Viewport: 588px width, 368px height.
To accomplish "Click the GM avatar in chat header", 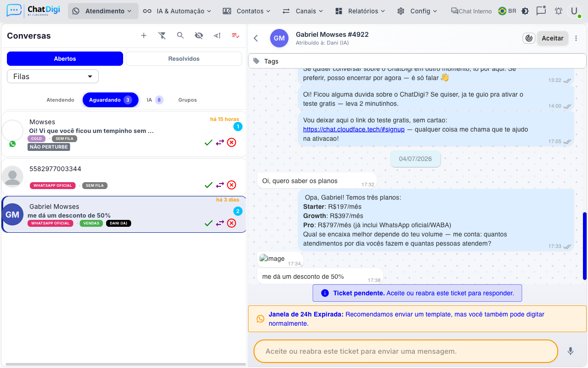I will [x=279, y=38].
